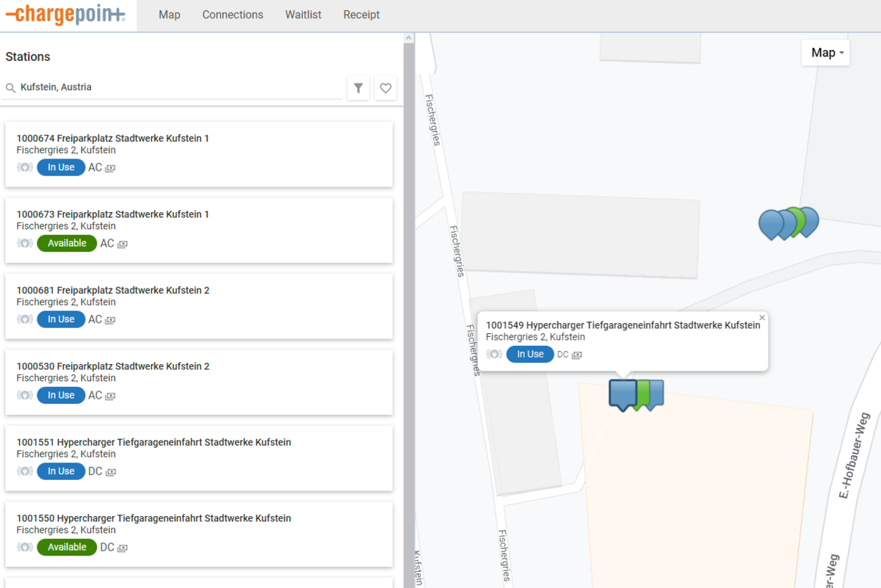Click the Fischergries 2 address on station 1000530
The height and width of the screenshot is (588, 881).
pos(66,378)
